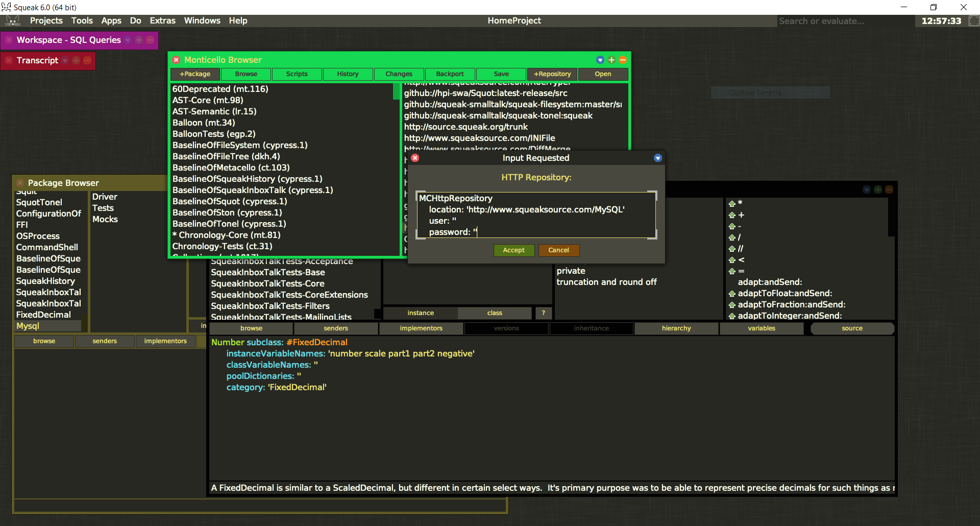Expand the Transcript window

pyautogui.click(x=76, y=60)
